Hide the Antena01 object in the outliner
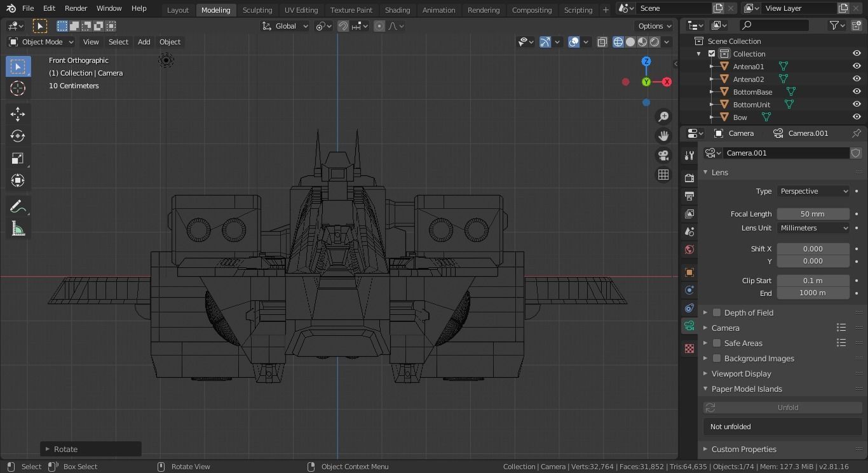Viewport: 868px width, 473px height. click(857, 66)
